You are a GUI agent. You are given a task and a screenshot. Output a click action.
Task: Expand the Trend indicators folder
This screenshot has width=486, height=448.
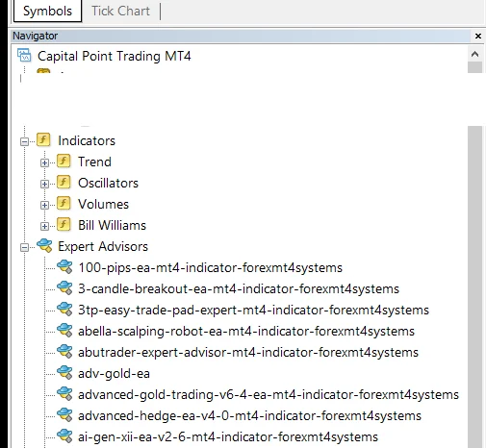click(44, 162)
